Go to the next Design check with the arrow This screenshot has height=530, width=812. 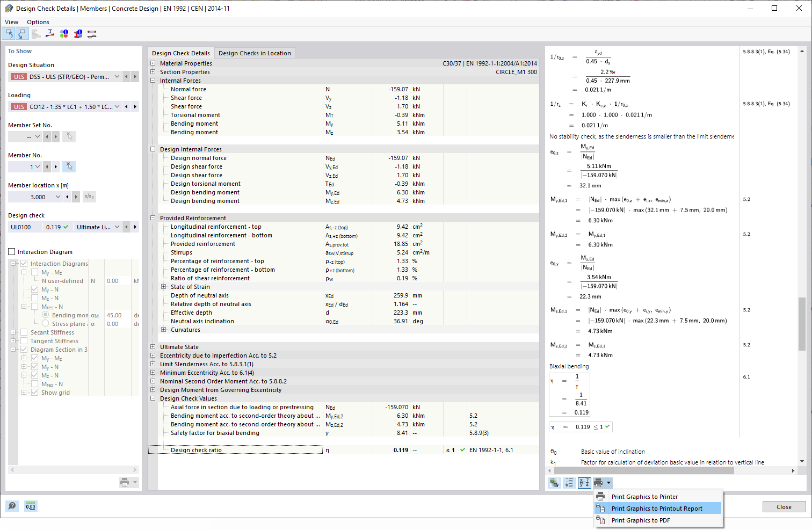[x=135, y=227]
